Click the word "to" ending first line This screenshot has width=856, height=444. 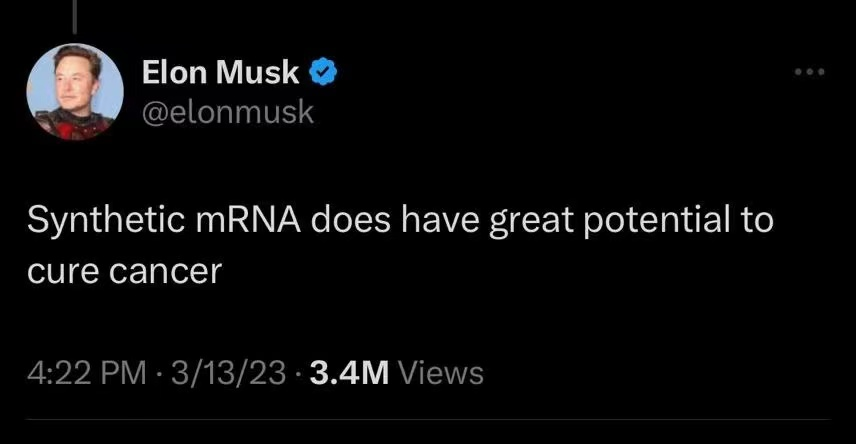(x=758, y=221)
